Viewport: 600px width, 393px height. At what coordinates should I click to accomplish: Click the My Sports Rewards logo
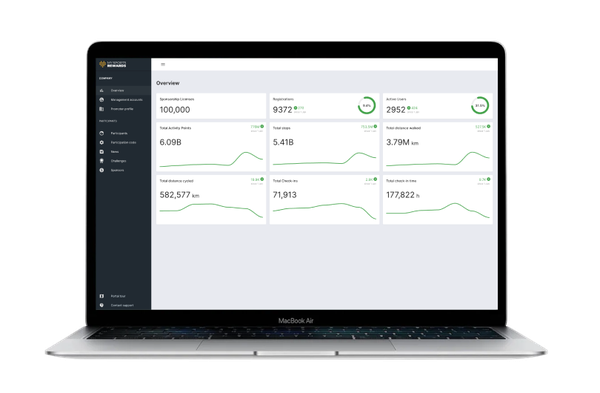tap(112, 64)
